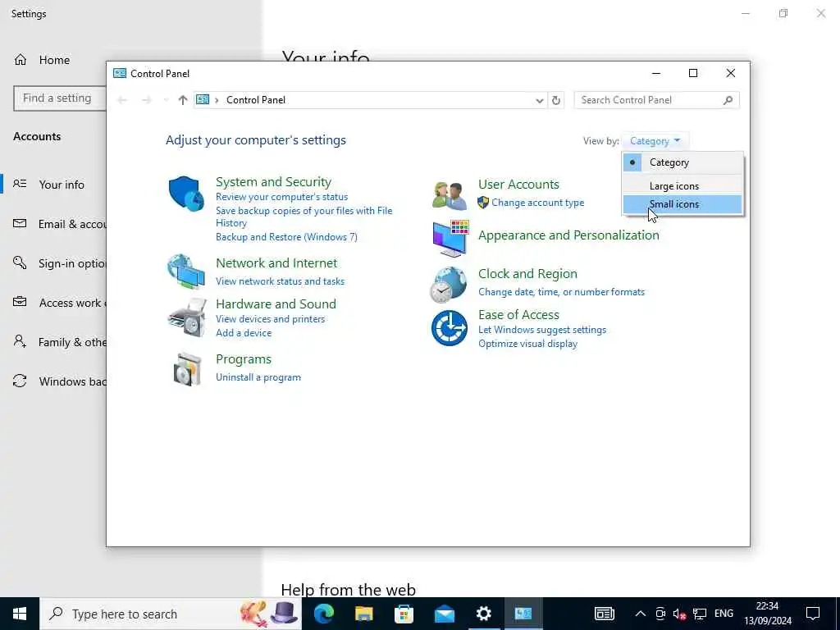This screenshot has width=840, height=630.
Task: Click Backup and Restore (Windows 7)
Action: coord(286,237)
